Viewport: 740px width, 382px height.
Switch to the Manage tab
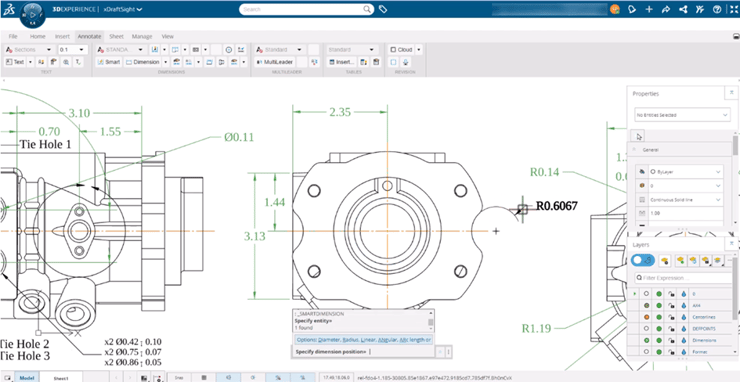click(142, 36)
